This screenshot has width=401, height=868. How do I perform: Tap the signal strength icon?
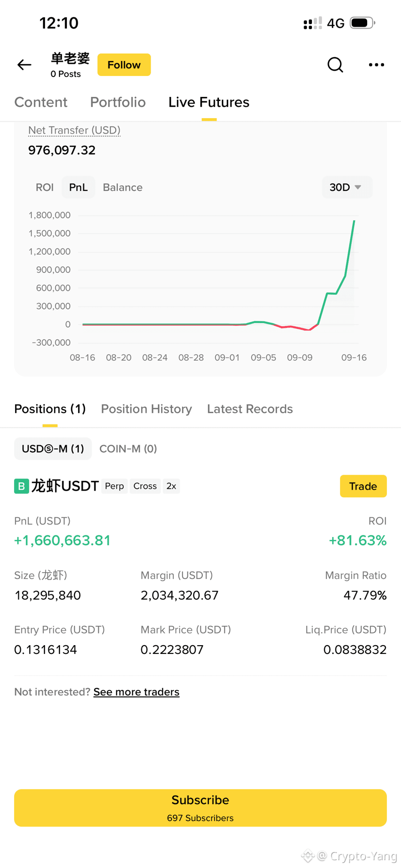click(x=312, y=23)
